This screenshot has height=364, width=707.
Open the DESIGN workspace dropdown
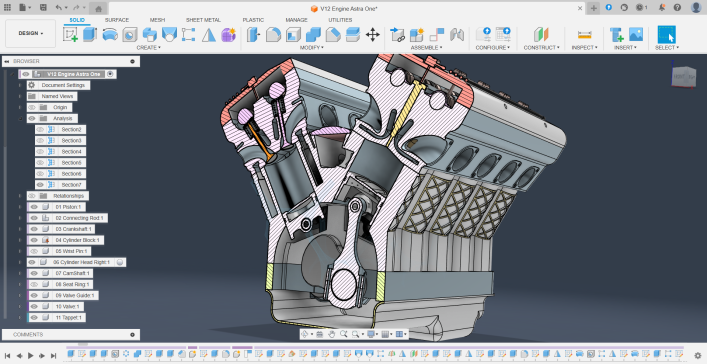tap(31, 33)
